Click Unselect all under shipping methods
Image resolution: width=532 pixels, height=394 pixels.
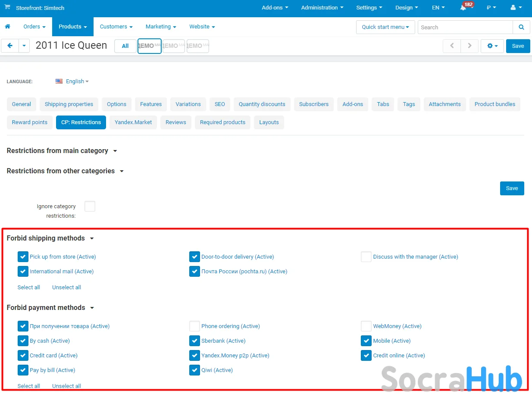coord(66,288)
